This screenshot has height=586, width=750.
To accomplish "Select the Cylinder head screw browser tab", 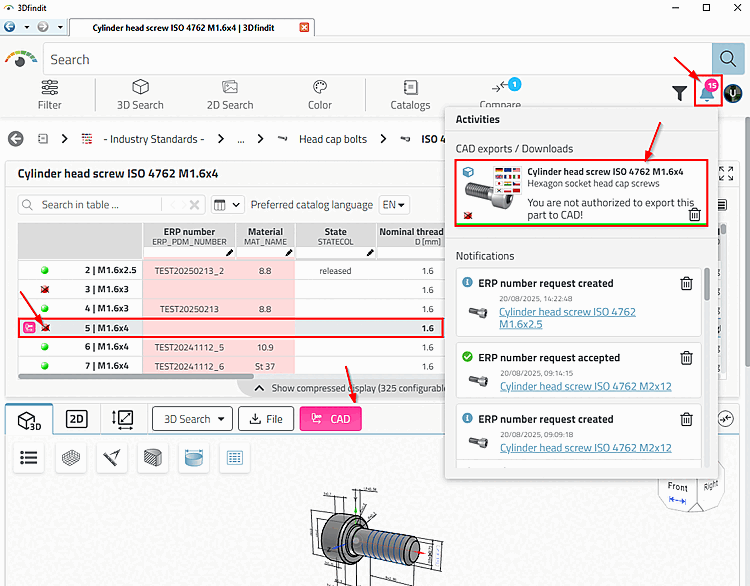I will pyautogui.click(x=184, y=28).
